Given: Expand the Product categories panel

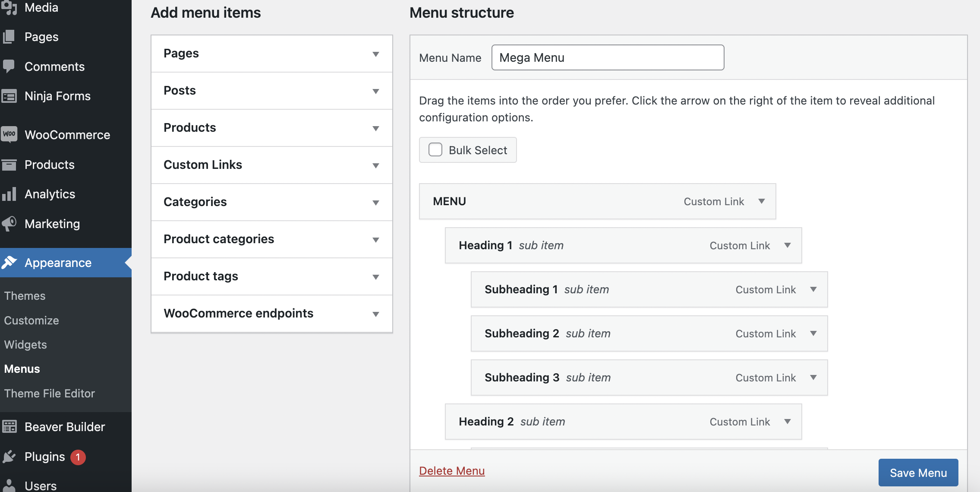Looking at the screenshot, I should (x=375, y=239).
